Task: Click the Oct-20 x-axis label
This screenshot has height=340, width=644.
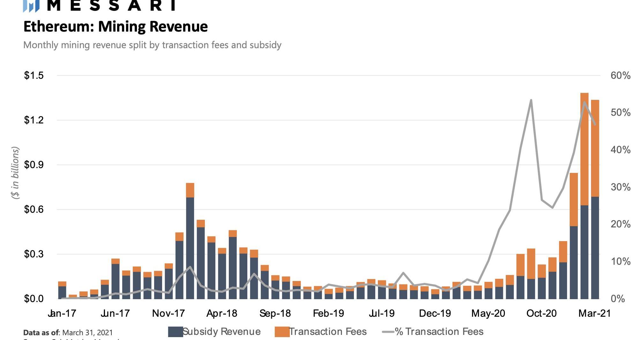Action: 542,314
